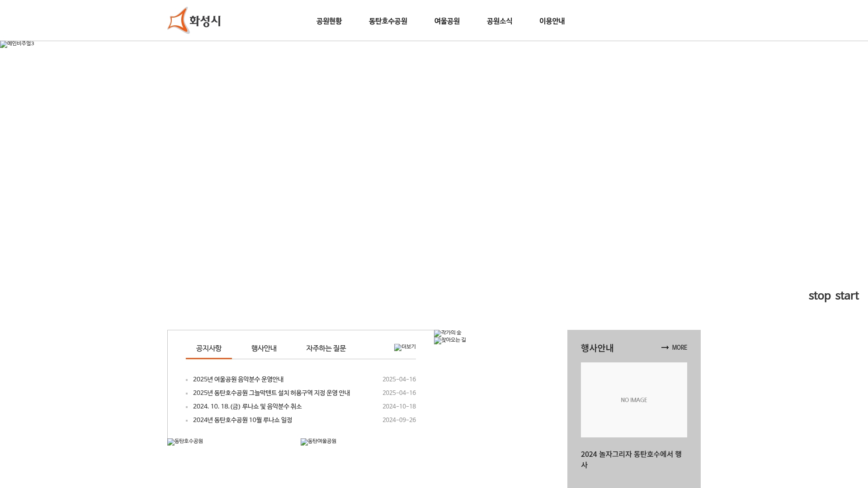Stop the banner slideshow
This screenshot has height=488, width=868.
pos(820,296)
